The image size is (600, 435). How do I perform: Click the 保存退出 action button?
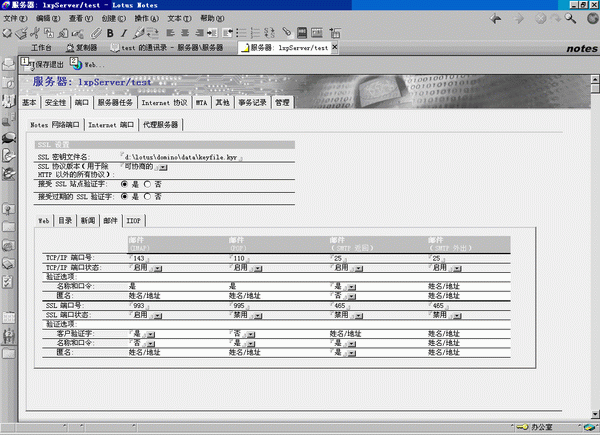coord(42,65)
